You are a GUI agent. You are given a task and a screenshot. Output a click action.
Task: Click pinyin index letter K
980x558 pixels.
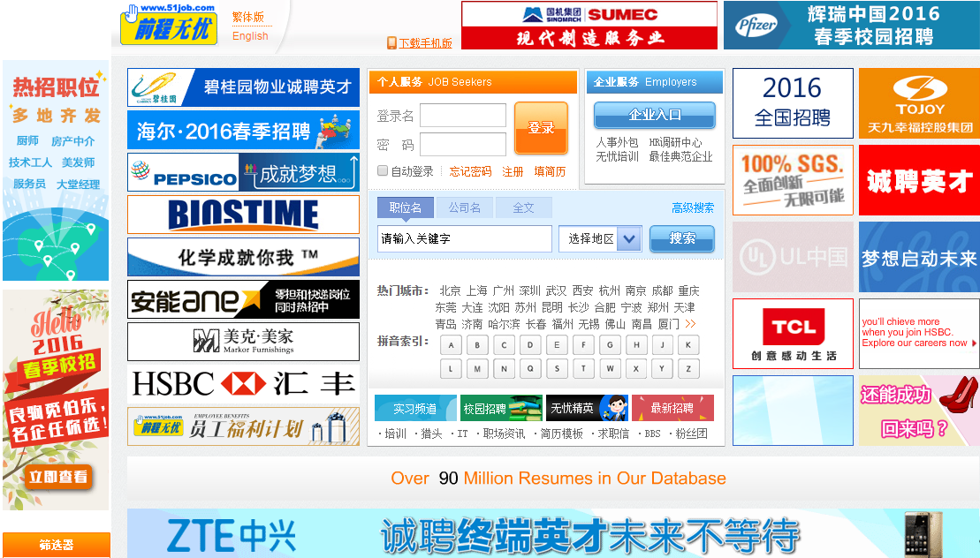[x=688, y=344]
